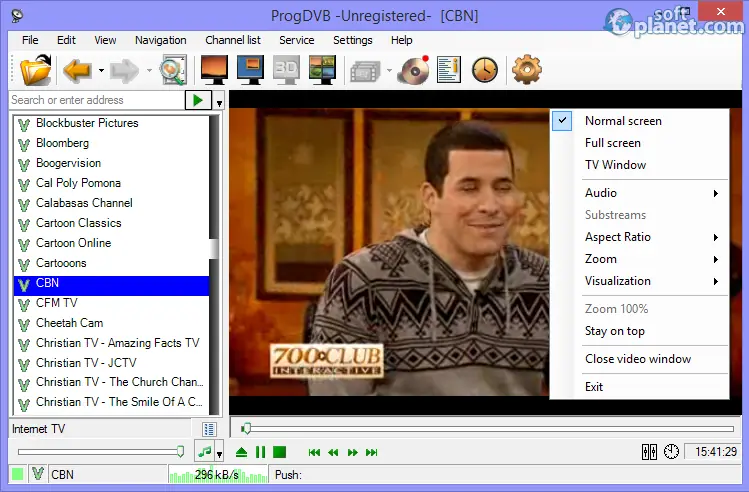The height and width of the screenshot is (492, 749).
Task: Open the folder icon in toolbar
Action: pyautogui.click(x=36, y=70)
